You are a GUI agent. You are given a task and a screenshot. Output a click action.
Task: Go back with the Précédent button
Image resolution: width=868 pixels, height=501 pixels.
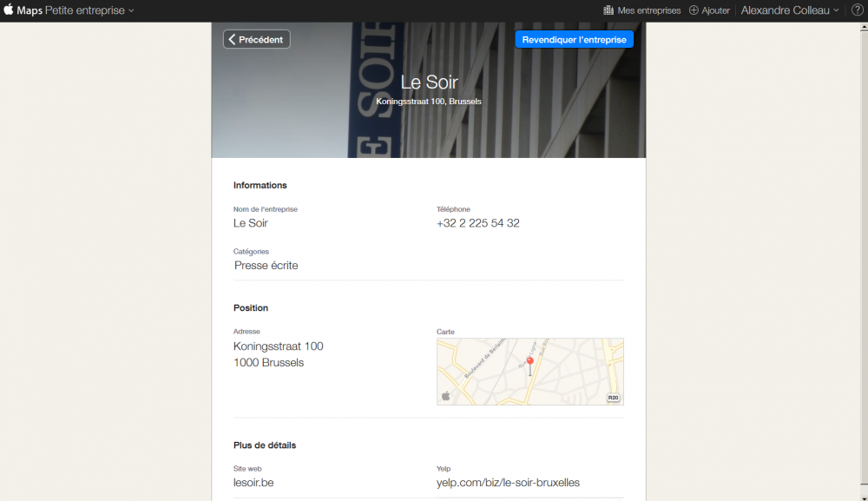256,39
